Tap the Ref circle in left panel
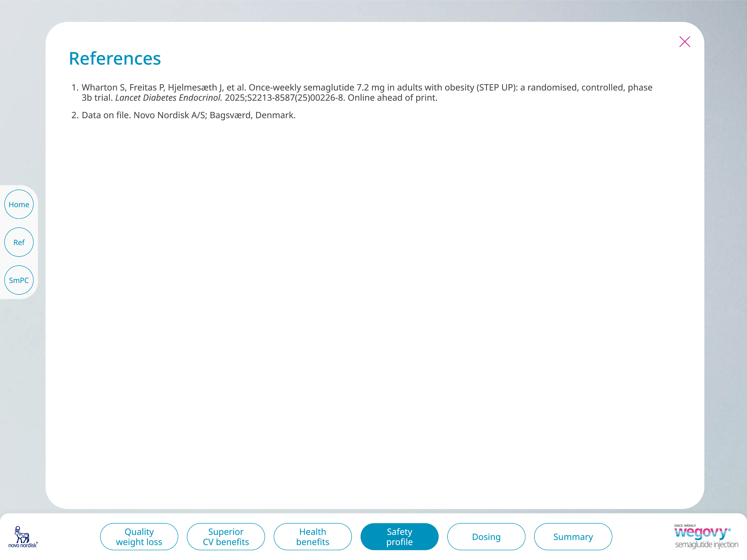This screenshot has width=747, height=560. 19,242
